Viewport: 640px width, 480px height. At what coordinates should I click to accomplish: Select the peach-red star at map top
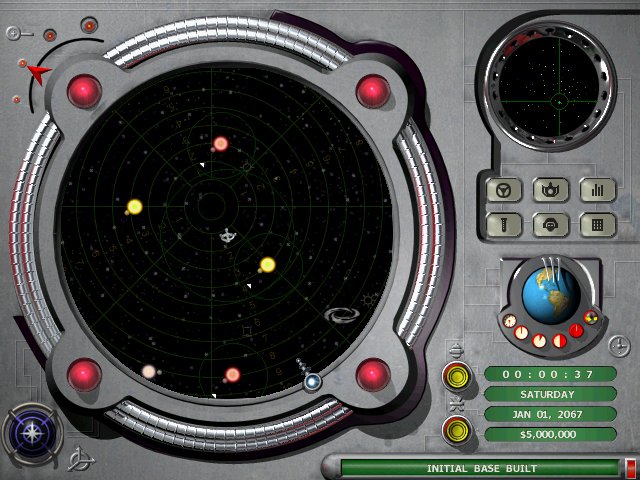click(x=220, y=144)
